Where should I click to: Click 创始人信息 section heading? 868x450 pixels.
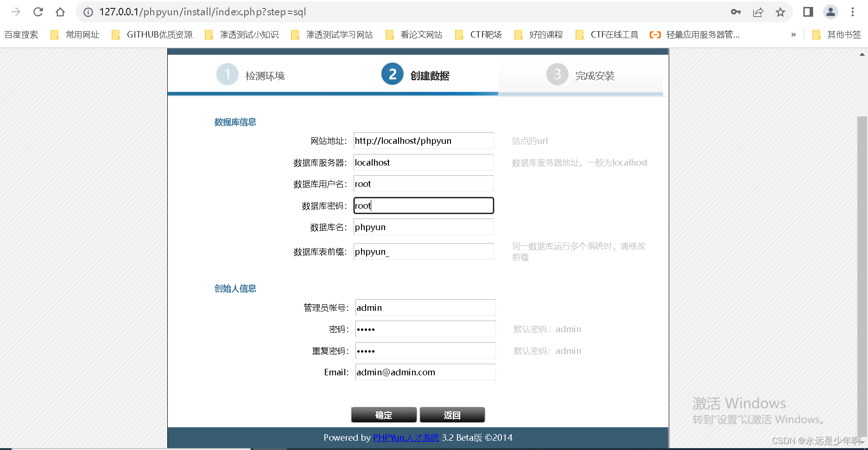tap(235, 289)
